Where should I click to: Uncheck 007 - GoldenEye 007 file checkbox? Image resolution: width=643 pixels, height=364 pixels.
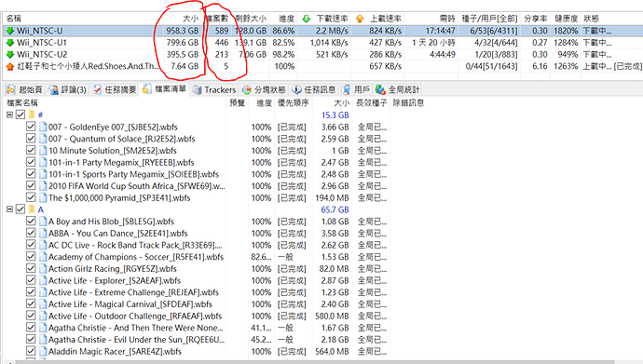pyautogui.click(x=31, y=127)
